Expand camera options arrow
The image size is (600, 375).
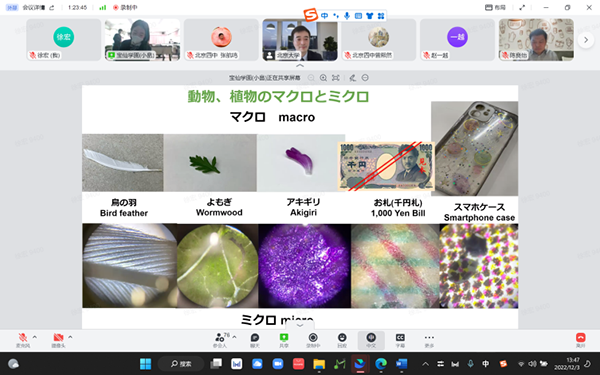[x=70, y=337]
